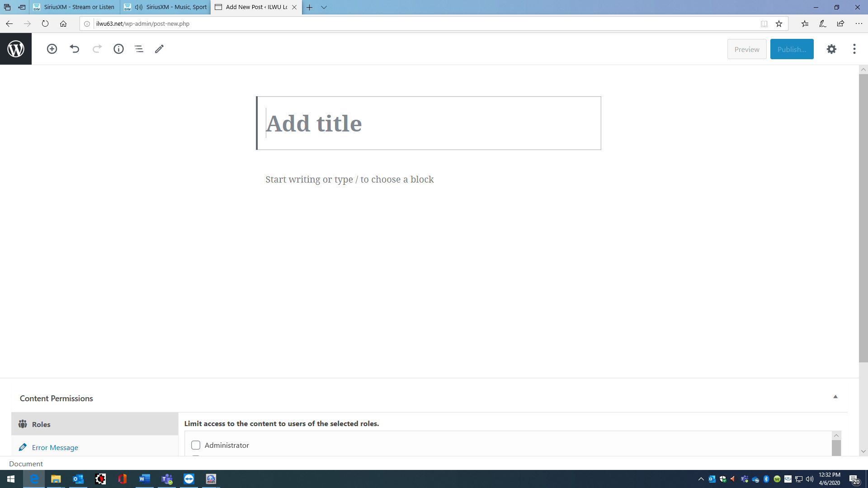
Task: Open the three-dot more options menu
Action: point(854,49)
